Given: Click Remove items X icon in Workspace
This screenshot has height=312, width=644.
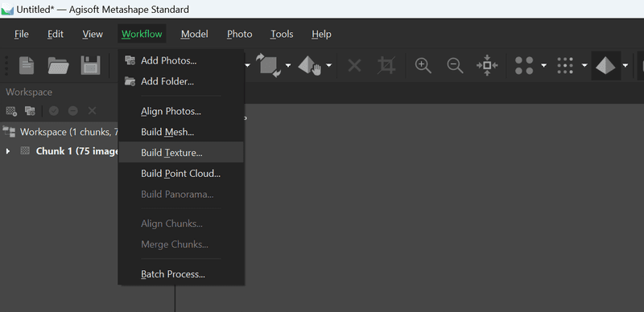Looking at the screenshot, I should pyautogui.click(x=93, y=111).
